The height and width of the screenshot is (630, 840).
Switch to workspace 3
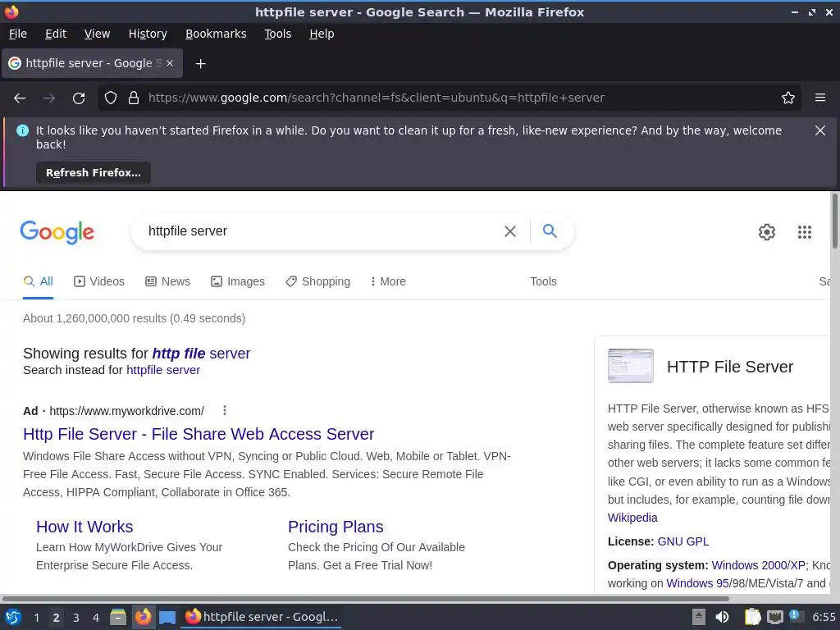click(76, 618)
